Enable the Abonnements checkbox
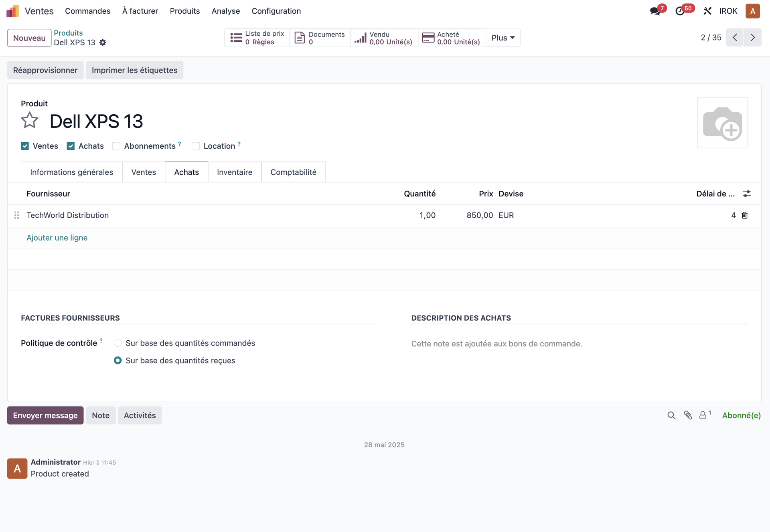This screenshot has height=532, width=770. coord(116,146)
